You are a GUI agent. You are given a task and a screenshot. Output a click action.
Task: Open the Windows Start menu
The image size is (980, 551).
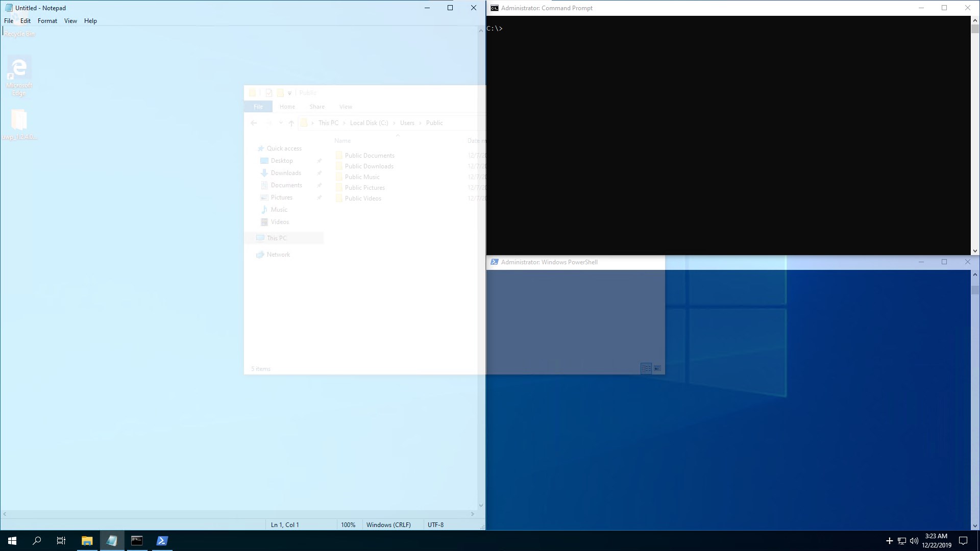coord(12,541)
